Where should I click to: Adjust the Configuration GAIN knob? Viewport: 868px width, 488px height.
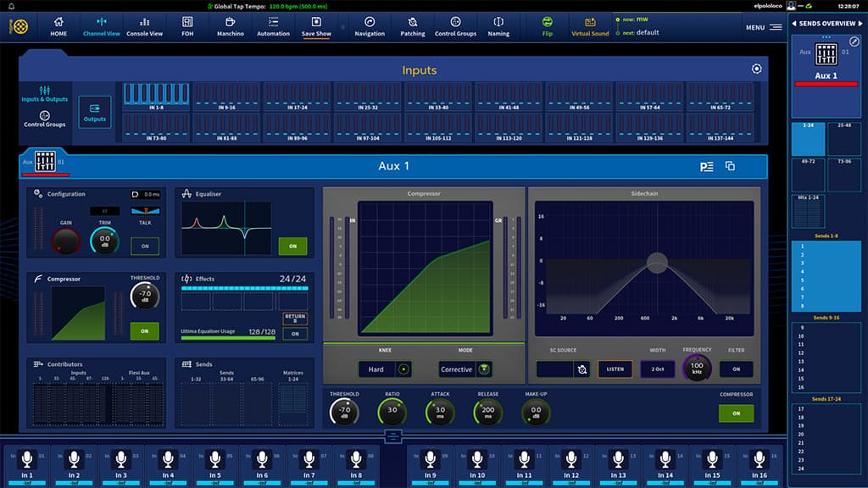(x=66, y=241)
